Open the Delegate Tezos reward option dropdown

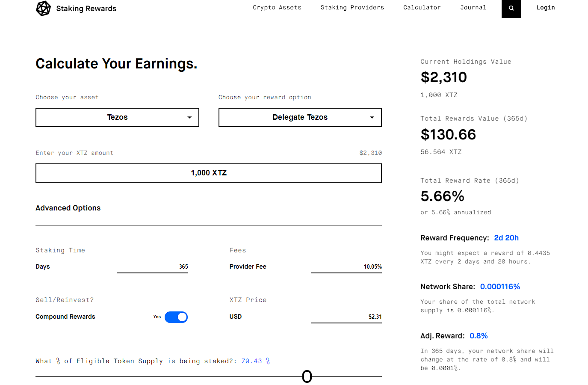click(x=300, y=117)
